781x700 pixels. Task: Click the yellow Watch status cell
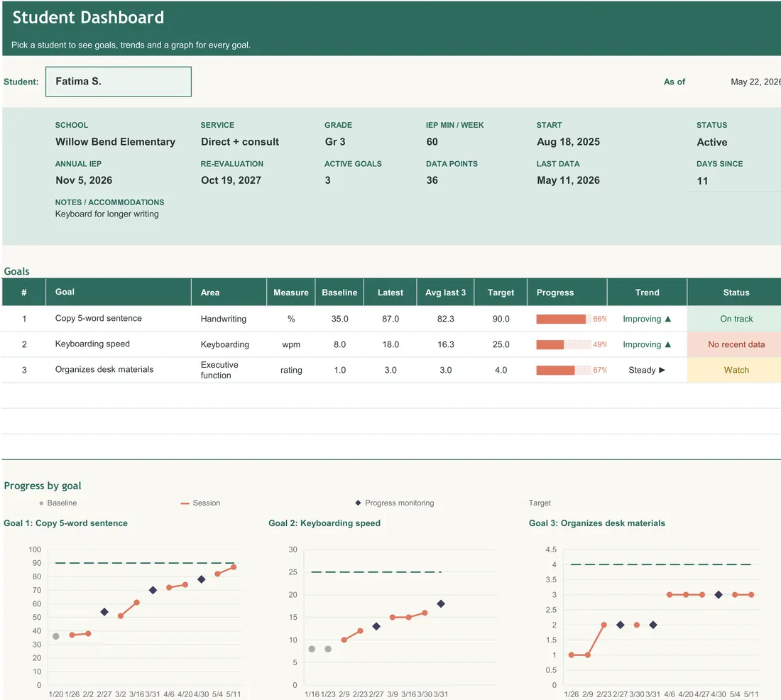pyautogui.click(x=736, y=370)
